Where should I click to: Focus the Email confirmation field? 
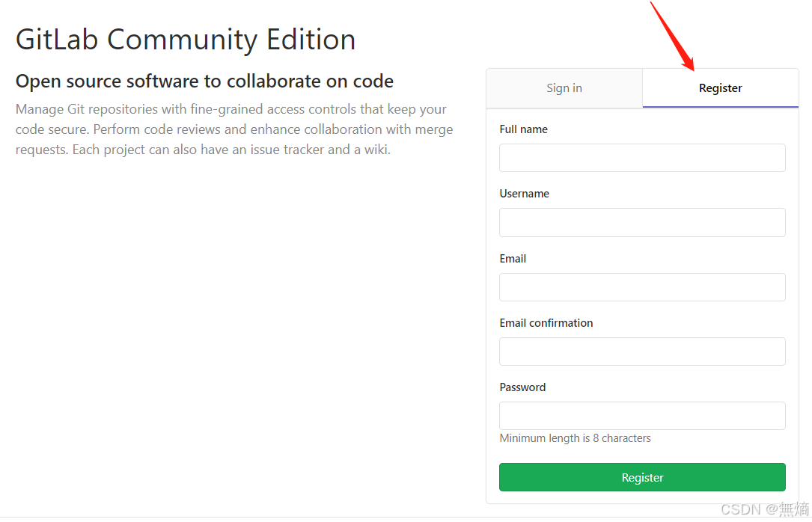pyautogui.click(x=642, y=351)
